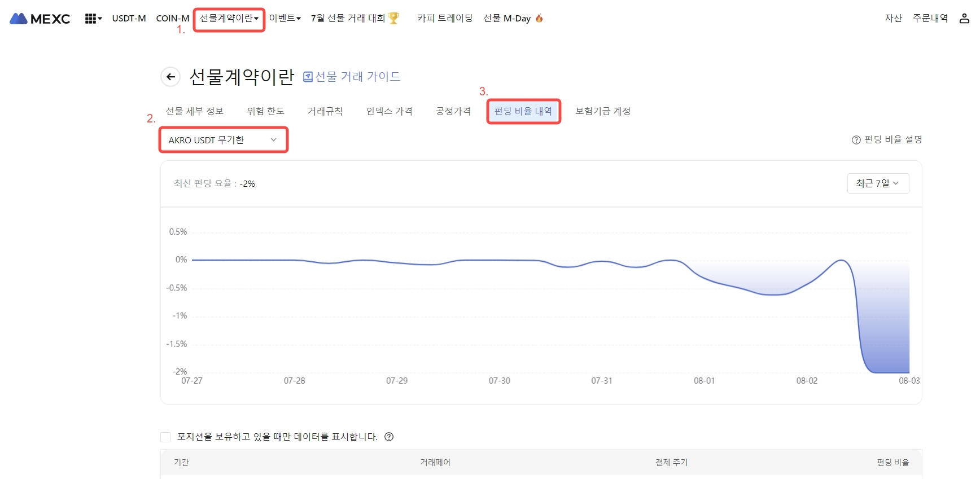Open the 최근 7일 period dropdown
980x479 pixels.
point(877,183)
